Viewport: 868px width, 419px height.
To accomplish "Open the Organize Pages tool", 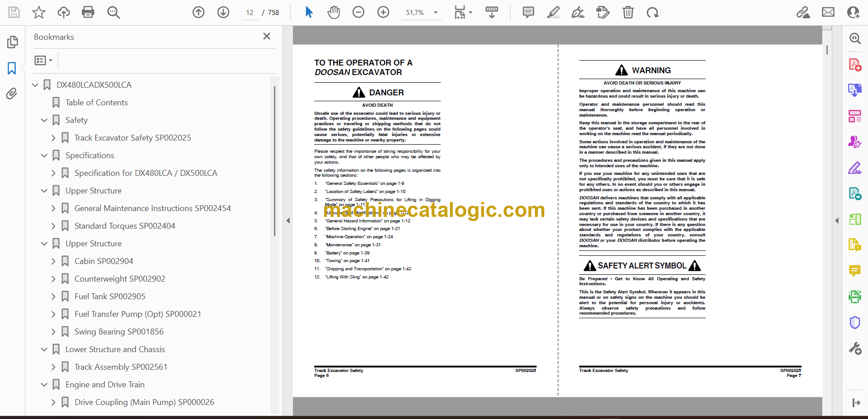I will pos(854,116).
